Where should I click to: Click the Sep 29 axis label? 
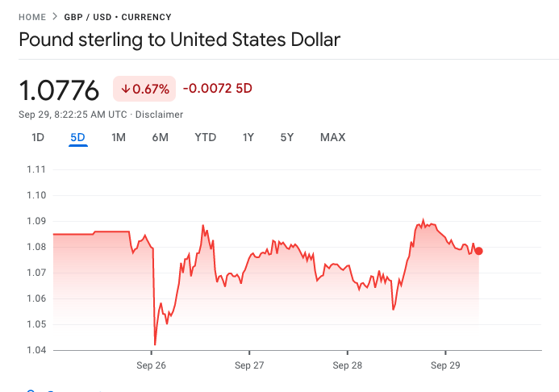point(445,365)
